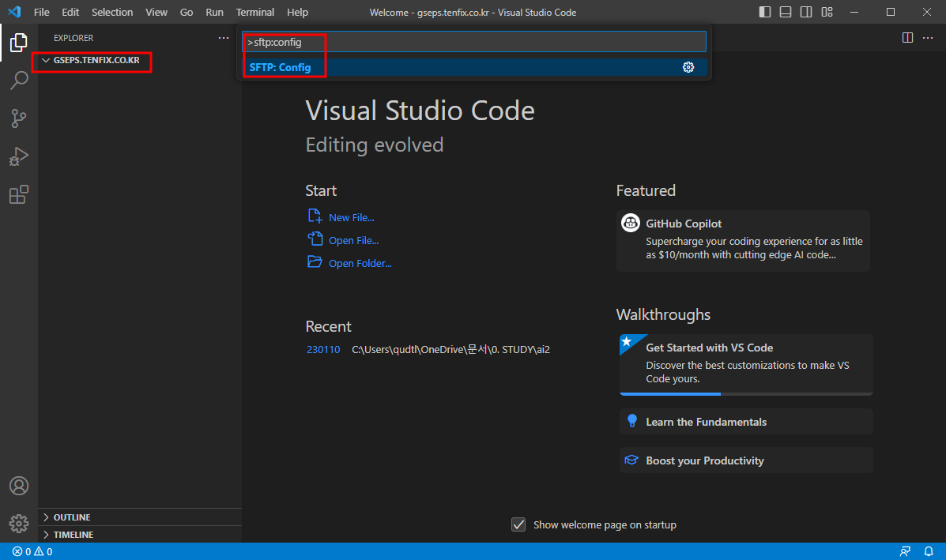Screen dimensions: 946x560
Task: Toggle secondary side bar layout icon
Action: tap(805, 12)
